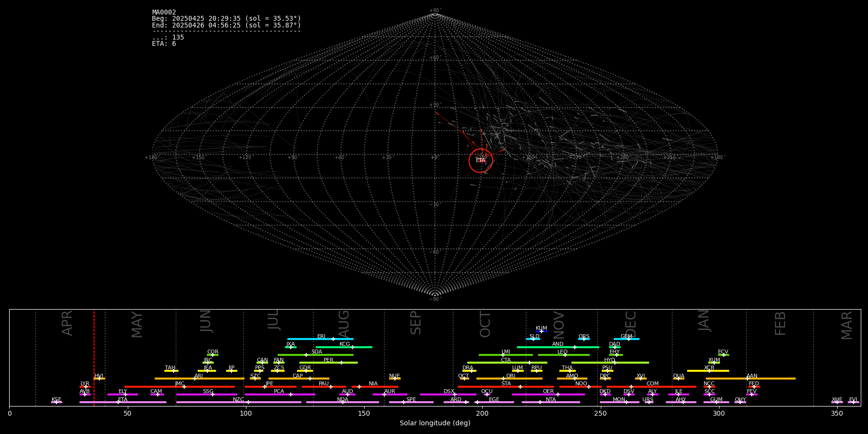The height and width of the screenshot is (434, 868).
Task: Click the XHE shower label
Action: point(837,400)
